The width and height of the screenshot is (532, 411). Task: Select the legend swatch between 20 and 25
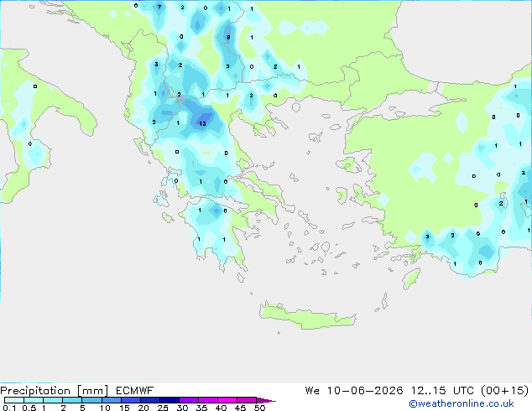tap(149, 400)
